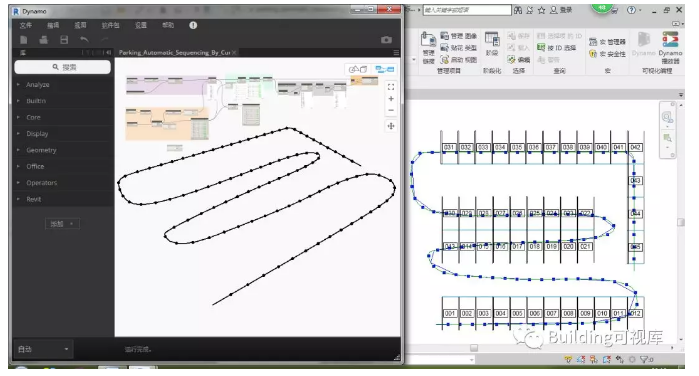The image size is (699, 376).
Task: Collapse the Dynamo library panel icon
Action: (108, 53)
